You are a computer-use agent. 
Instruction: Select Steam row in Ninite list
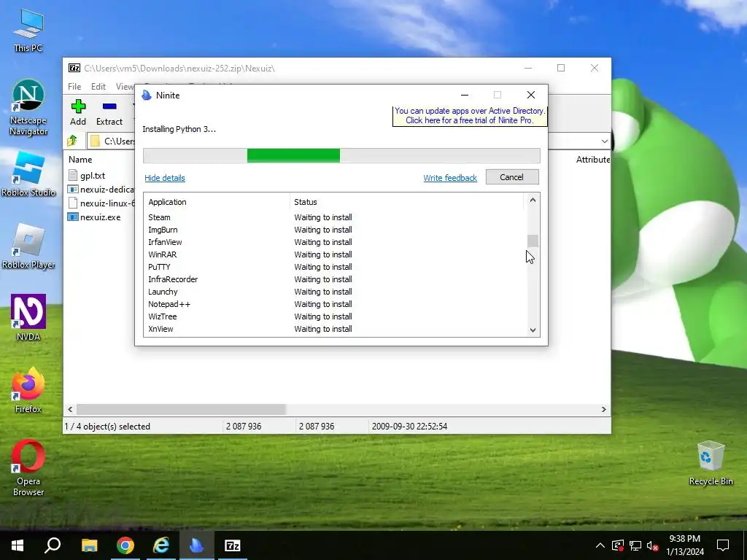335,217
